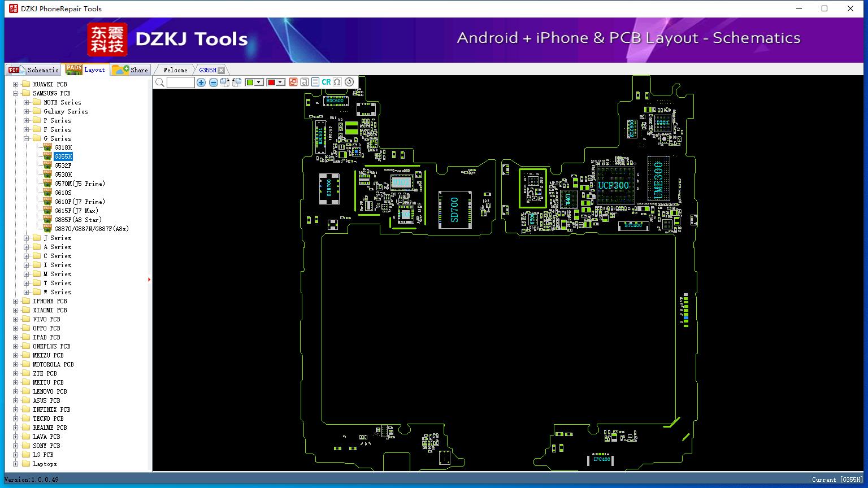This screenshot has width=868, height=488.
Task: Focus the component search input box
Action: tap(181, 82)
